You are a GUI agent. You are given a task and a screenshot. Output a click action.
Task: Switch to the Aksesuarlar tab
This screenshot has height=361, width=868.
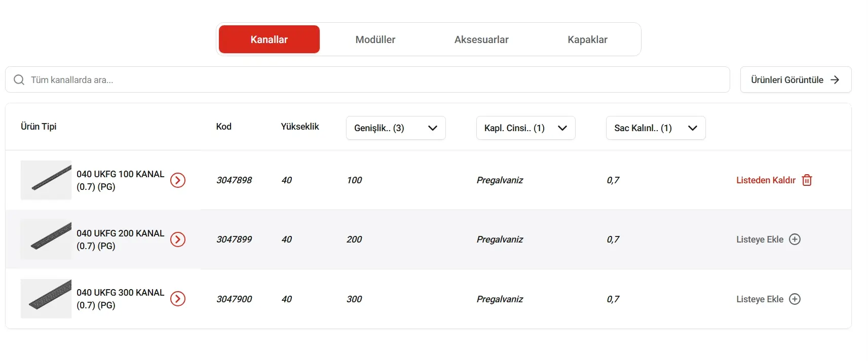pos(481,39)
